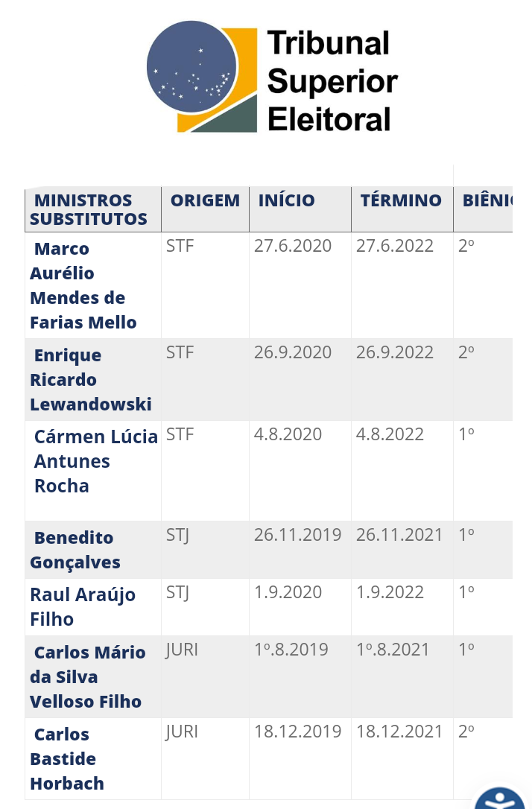Click the INÍCIO column header
The image size is (532, 809).
[286, 200]
